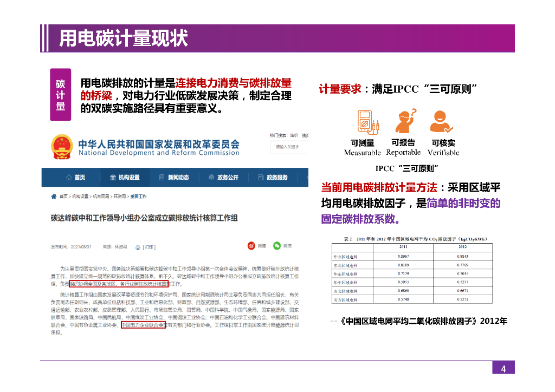Click the printer icon beside 打印
This screenshot has width=555, height=392.
[138, 247]
